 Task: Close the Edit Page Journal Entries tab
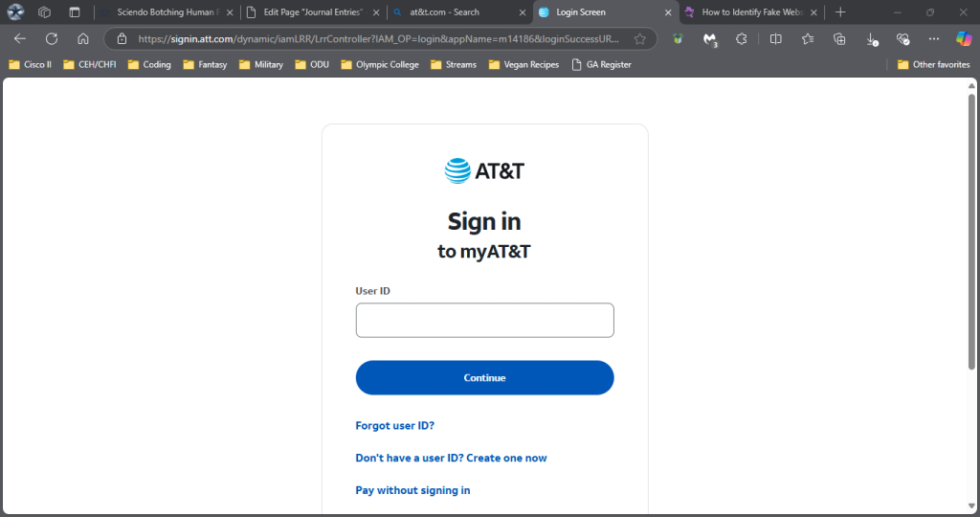pos(376,11)
